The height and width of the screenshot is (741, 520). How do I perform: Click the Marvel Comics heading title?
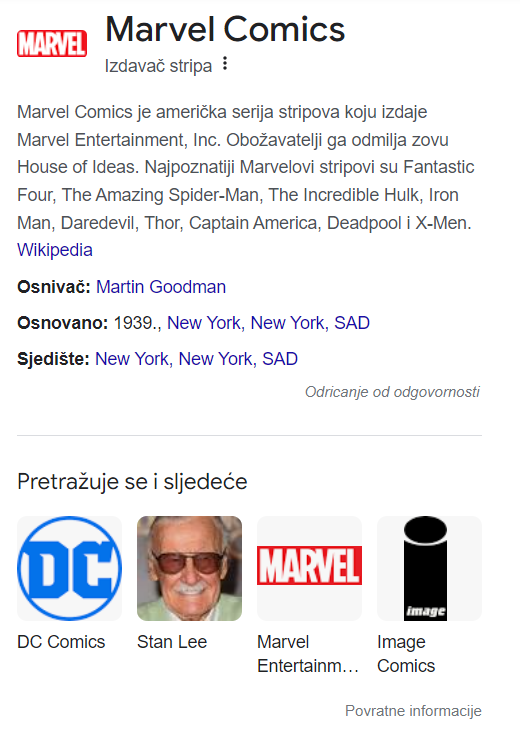click(x=225, y=29)
